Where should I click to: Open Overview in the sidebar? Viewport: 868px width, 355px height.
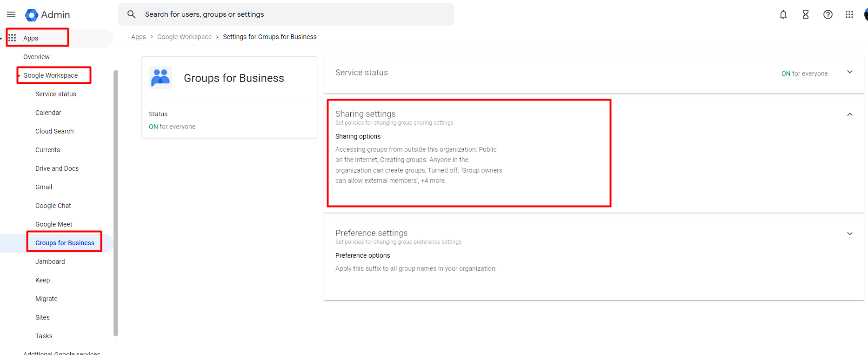click(36, 57)
